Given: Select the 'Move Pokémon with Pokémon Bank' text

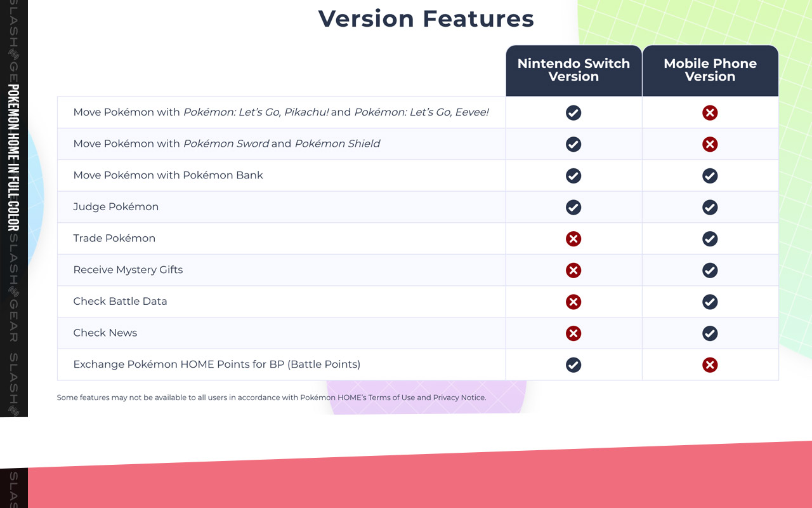Looking at the screenshot, I should [168, 175].
